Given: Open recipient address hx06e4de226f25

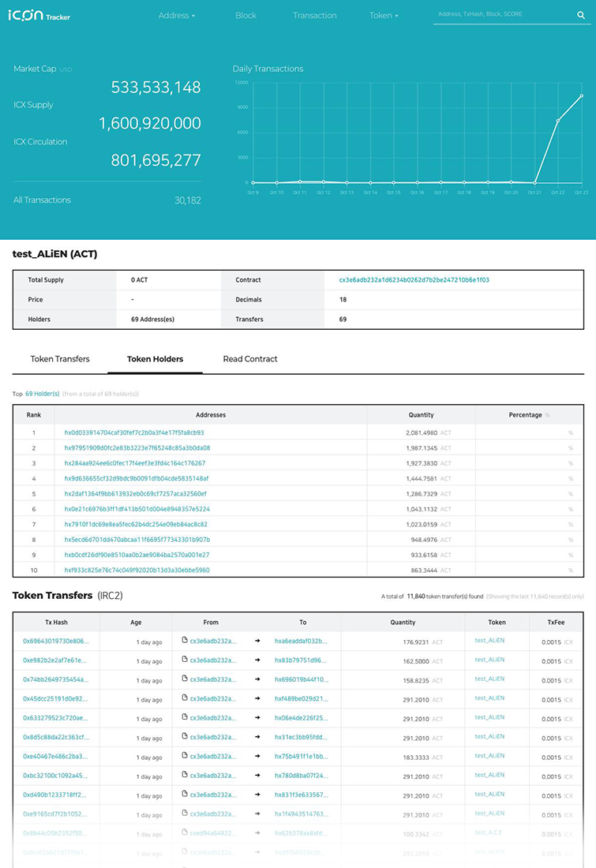Looking at the screenshot, I should [302, 718].
